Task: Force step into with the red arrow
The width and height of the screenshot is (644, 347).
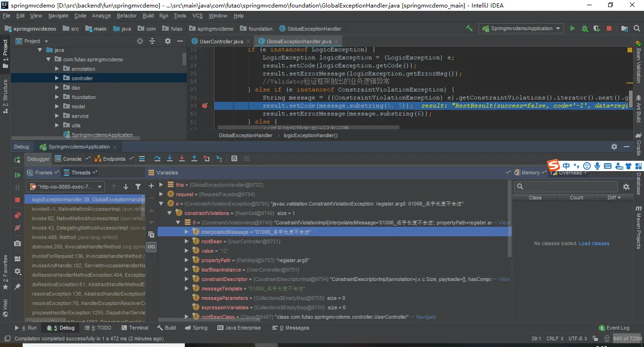Action: pyautogui.click(x=182, y=159)
